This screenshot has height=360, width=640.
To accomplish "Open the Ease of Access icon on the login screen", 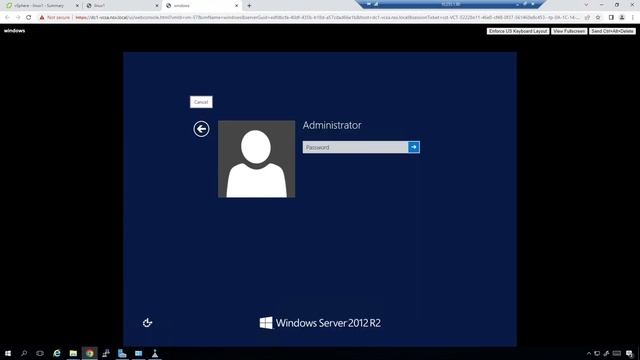I will pos(147,323).
